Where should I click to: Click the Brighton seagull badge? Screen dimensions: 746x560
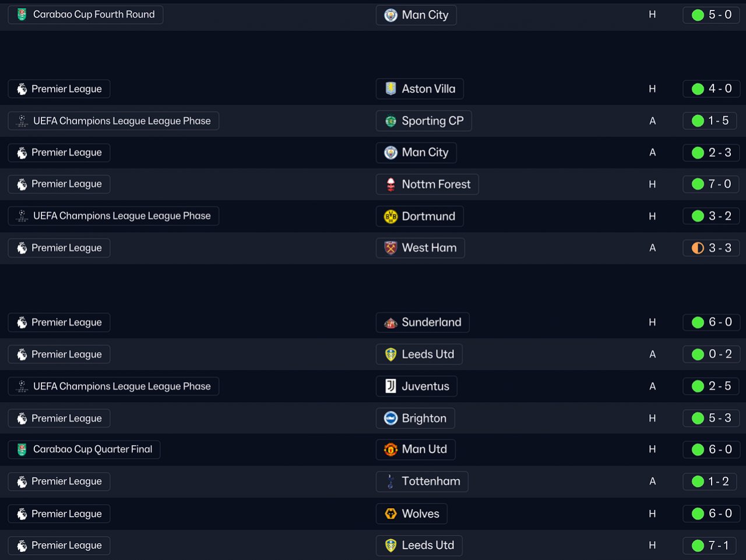click(x=390, y=418)
